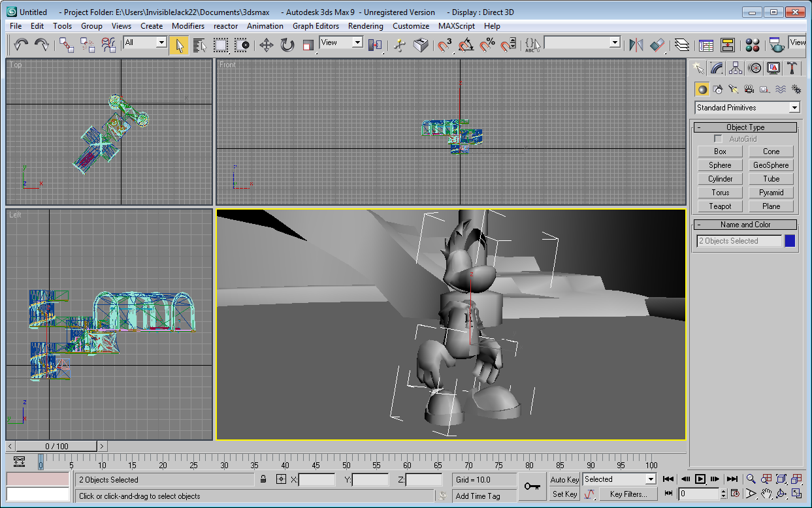This screenshot has width=812, height=508.
Task: Toggle the 3D Snaps magnet icon
Action: (x=445, y=44)
